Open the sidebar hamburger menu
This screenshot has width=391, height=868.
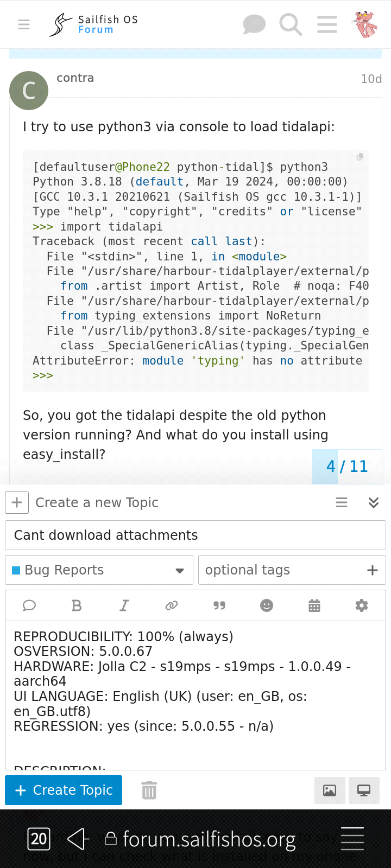click(x=24, y=24)
